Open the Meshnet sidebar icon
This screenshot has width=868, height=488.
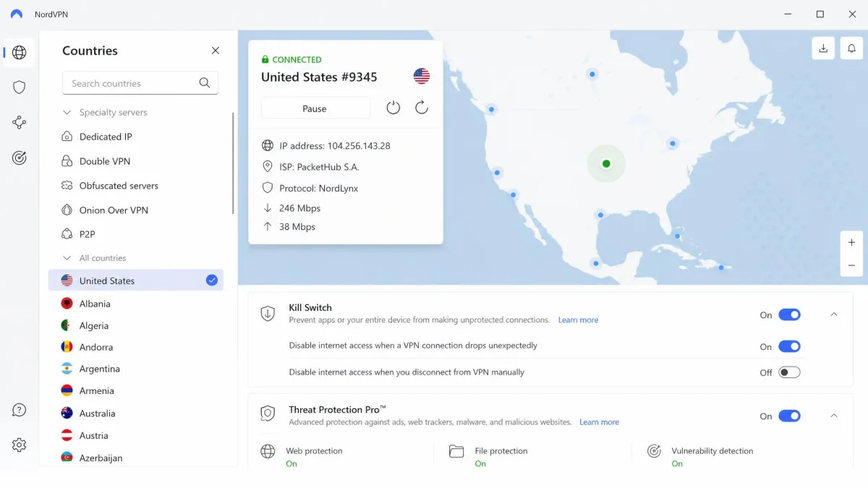(x=20, y=123)
